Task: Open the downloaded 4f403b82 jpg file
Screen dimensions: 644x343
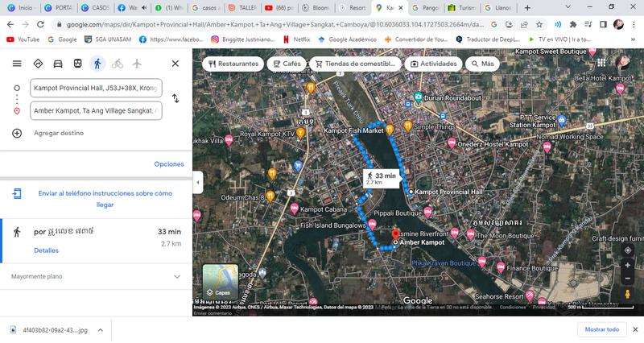Action: coord(48,330)
